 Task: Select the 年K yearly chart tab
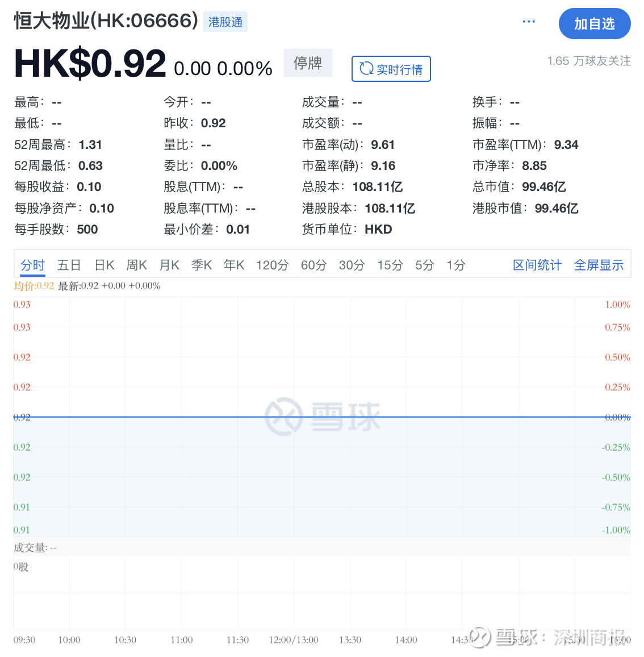tap(234, 265)
